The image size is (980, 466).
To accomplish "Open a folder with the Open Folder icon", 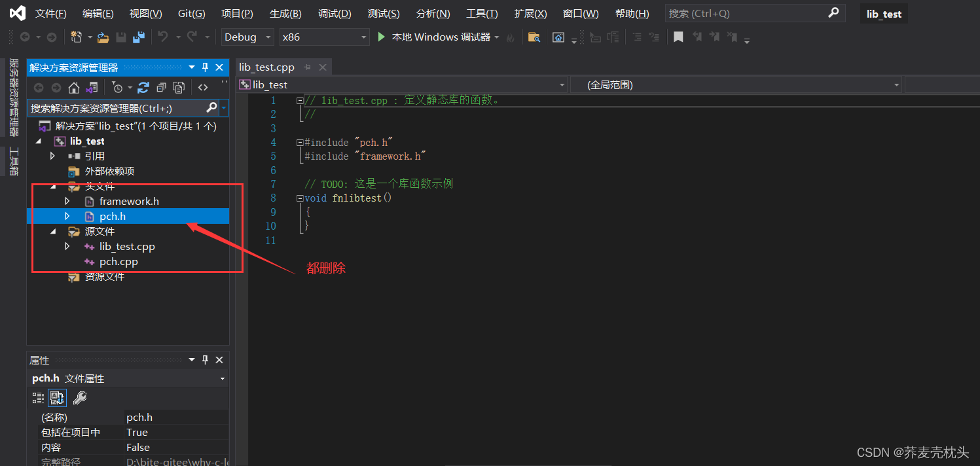I will (x=104, y=37).
